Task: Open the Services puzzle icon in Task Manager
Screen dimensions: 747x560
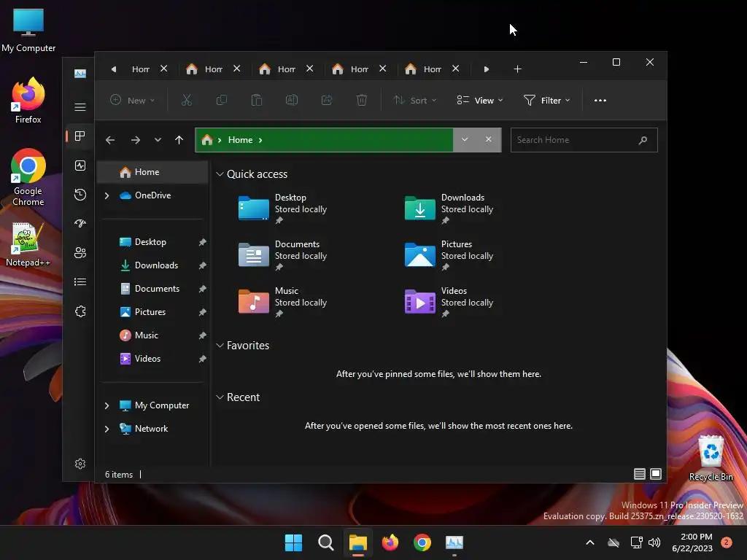Action: [80, 311]
